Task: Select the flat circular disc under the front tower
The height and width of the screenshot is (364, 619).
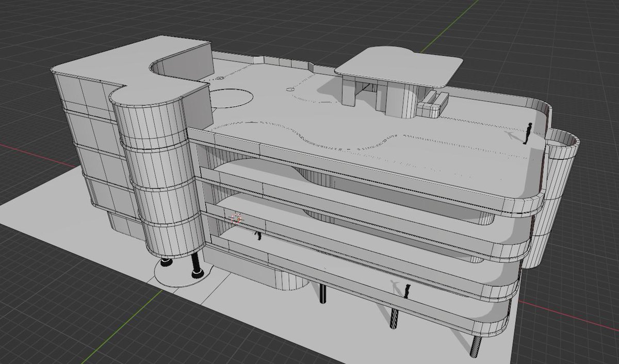Action: [181, 273]
